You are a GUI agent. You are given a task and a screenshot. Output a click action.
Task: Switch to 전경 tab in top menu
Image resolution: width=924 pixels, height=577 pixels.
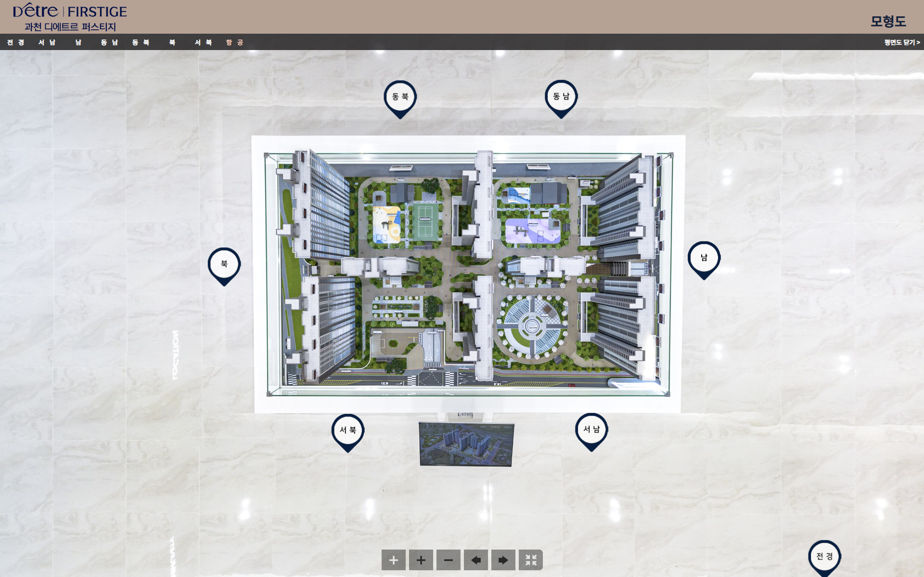point(16,42)
